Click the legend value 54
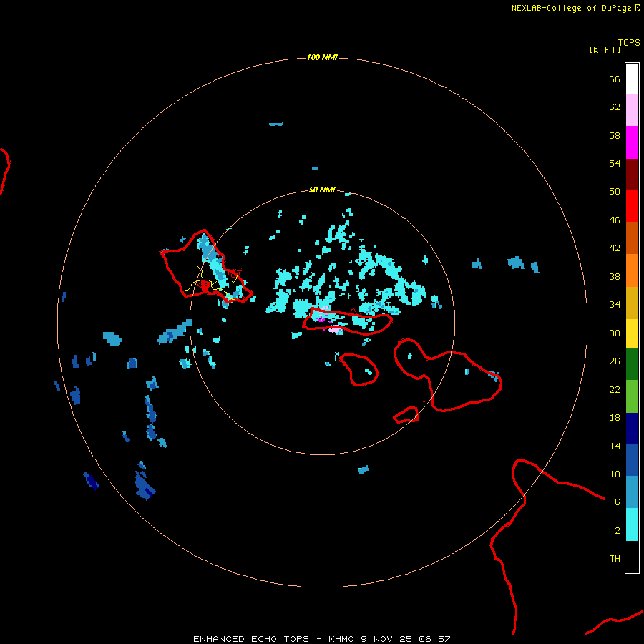Image resolution: width=644 pixels, height=644 pixels. click(615, 163)
